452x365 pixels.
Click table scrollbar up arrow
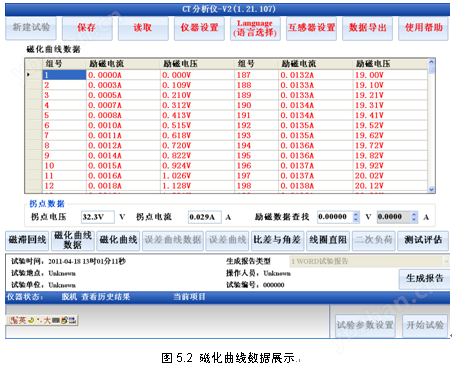[x=431, y=62]
